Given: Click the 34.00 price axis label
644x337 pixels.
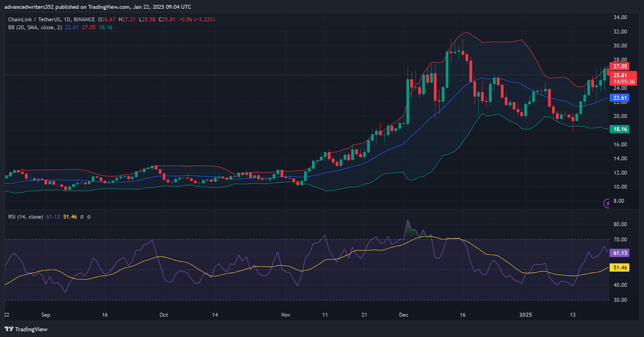Looking at the screenshot, I should click(620, 17).
